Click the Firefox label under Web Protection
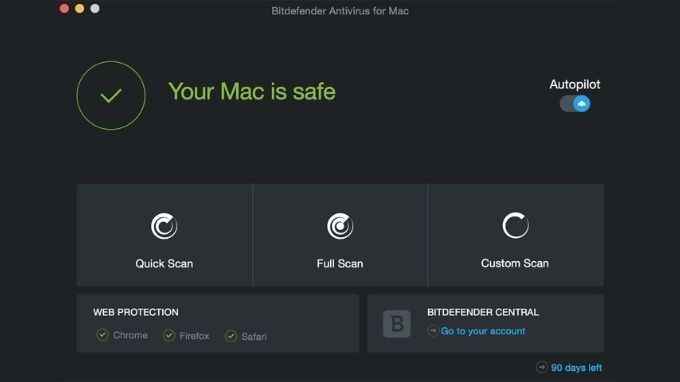680x382 pixels. [x=194, y=336]
